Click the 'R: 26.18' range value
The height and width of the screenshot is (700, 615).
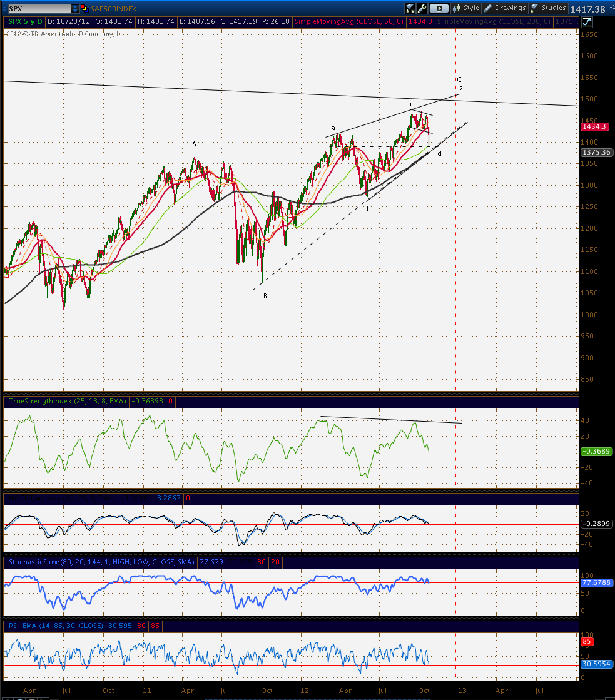275,21
